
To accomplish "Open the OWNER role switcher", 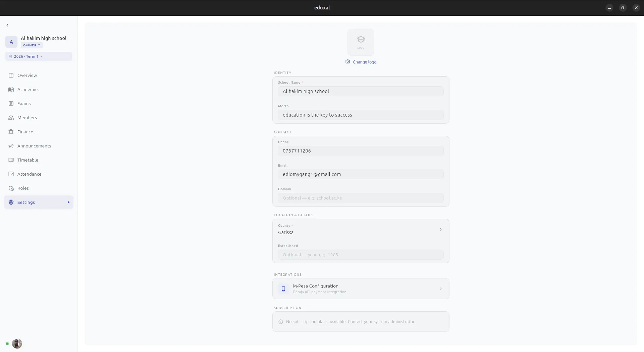I will point(32,45).
